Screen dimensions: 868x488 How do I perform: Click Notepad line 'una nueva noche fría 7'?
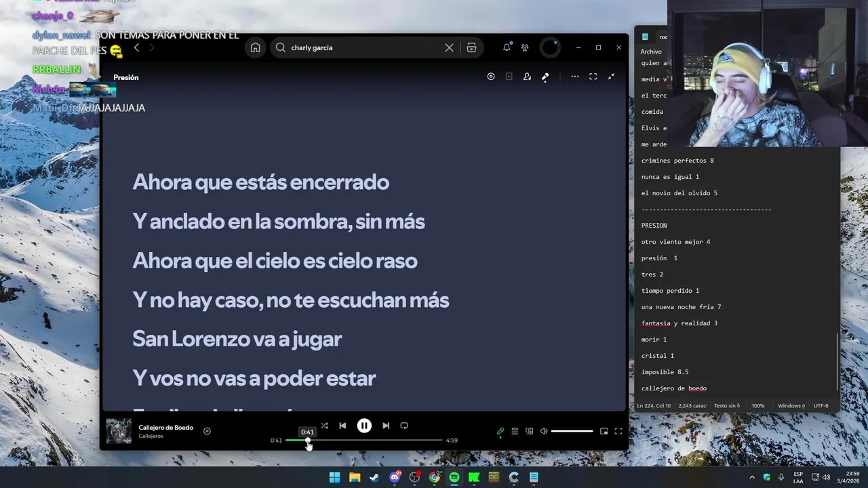[x=681, y=307]
